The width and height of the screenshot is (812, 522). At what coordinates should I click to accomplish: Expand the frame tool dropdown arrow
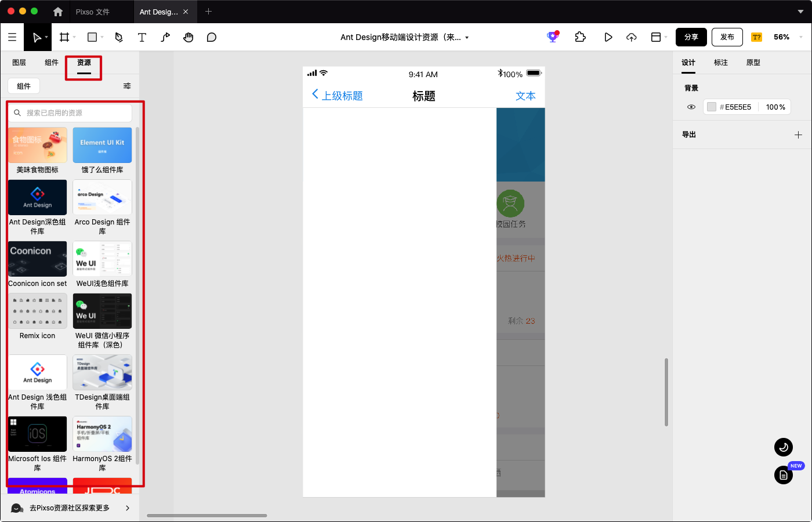[74, 37]
